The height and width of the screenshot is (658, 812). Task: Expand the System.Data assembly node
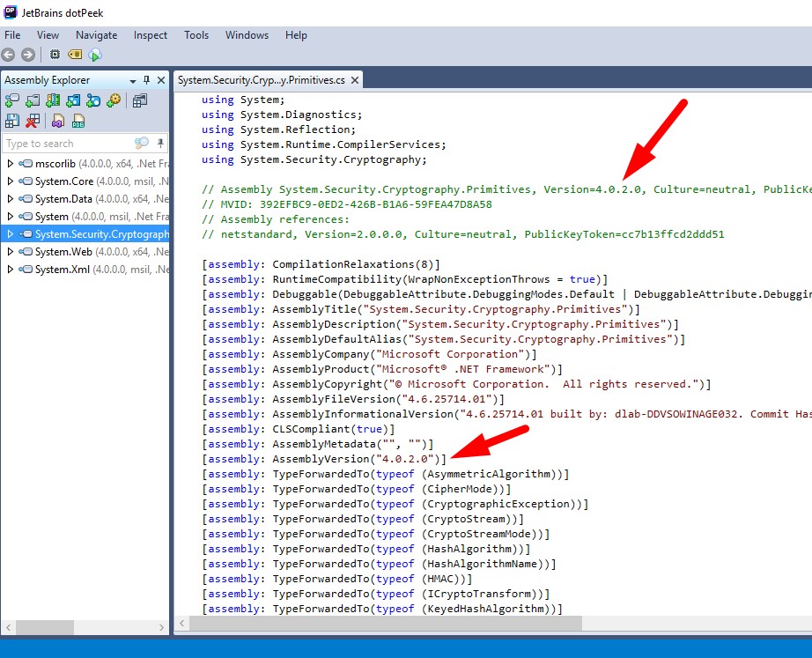click(x=10, y=199)
